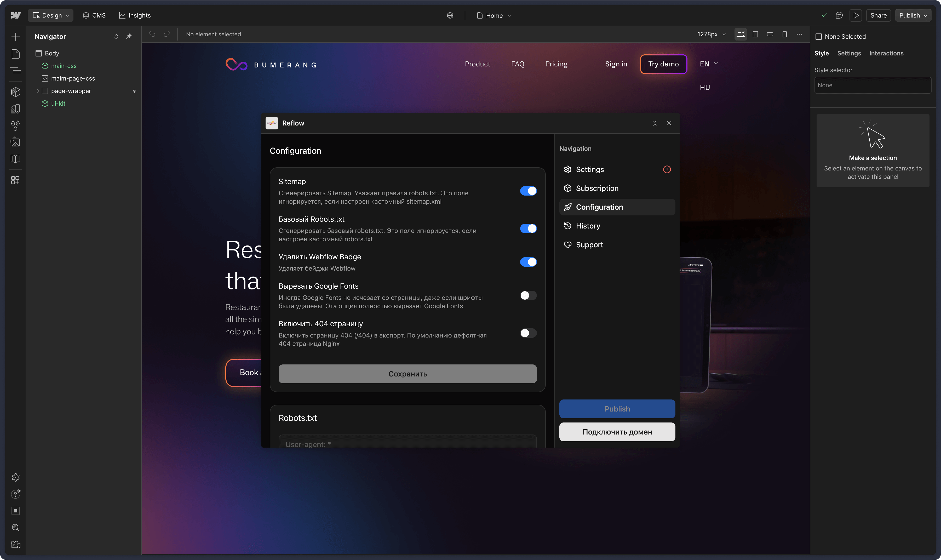Open the Design mode dropdown
Viewport: 941px width, 560px height.
50,15
